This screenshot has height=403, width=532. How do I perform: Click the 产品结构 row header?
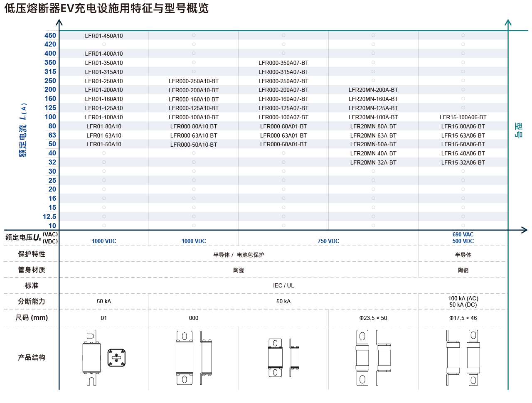pos(32,357)
